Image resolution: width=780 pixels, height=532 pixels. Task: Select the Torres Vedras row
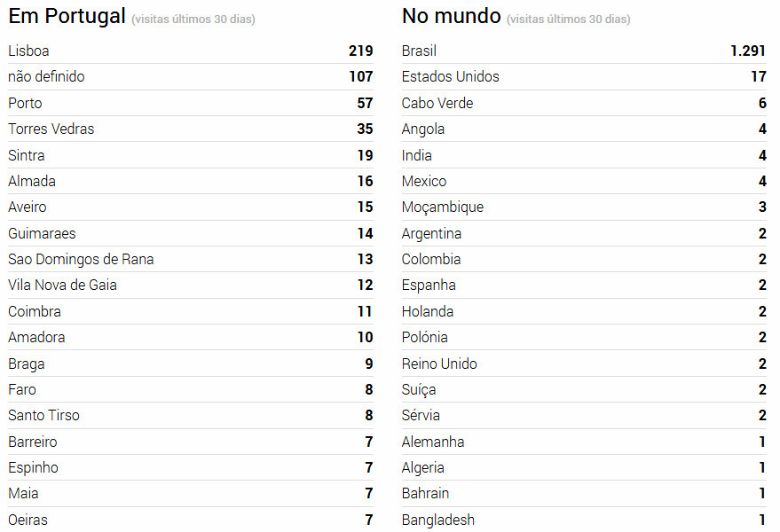(51, 129)
